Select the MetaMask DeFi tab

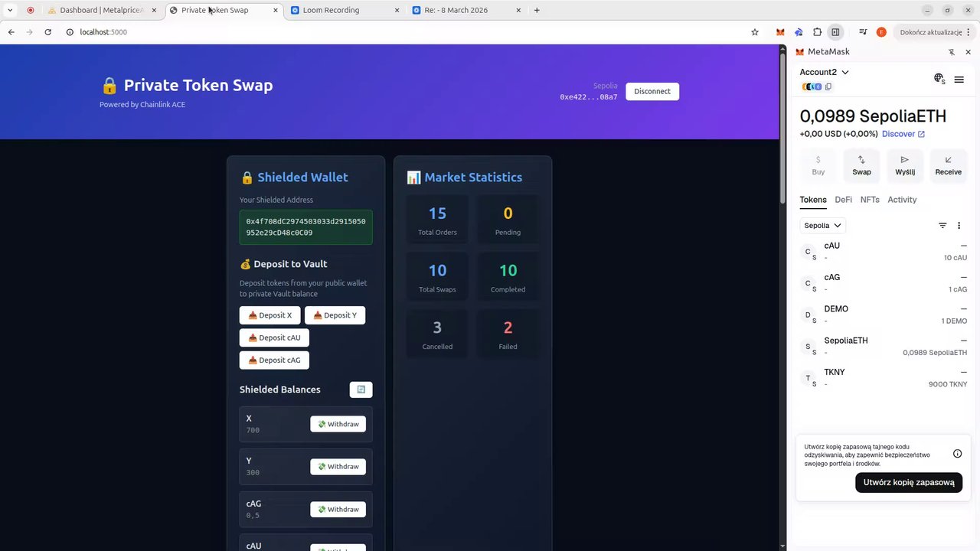843,200
